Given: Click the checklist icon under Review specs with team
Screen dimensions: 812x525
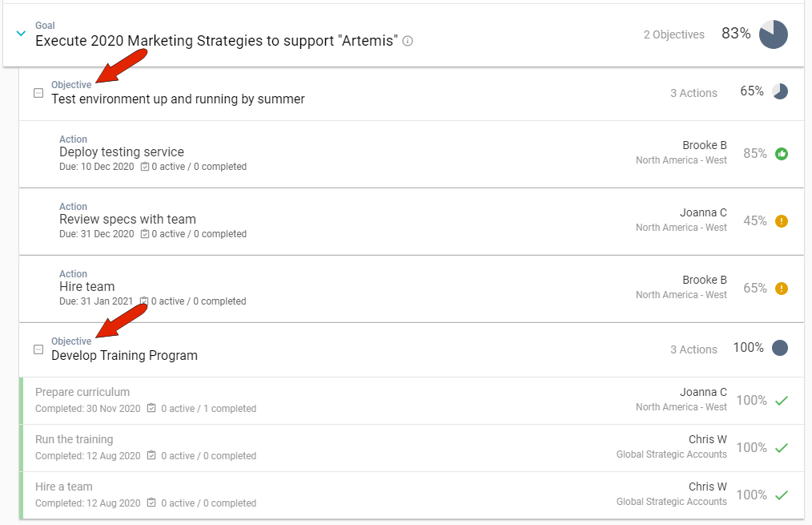Looking at the screenshot, I should tap(145, 234).
